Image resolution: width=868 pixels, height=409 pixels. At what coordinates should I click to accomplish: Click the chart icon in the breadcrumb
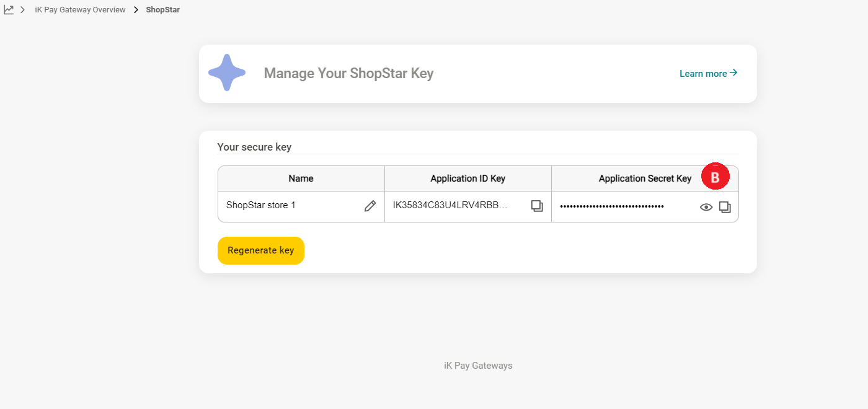click(9, 10)
